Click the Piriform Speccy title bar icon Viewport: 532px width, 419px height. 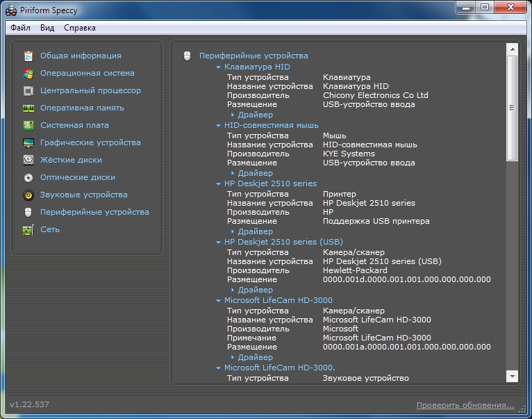coord(11,10)
